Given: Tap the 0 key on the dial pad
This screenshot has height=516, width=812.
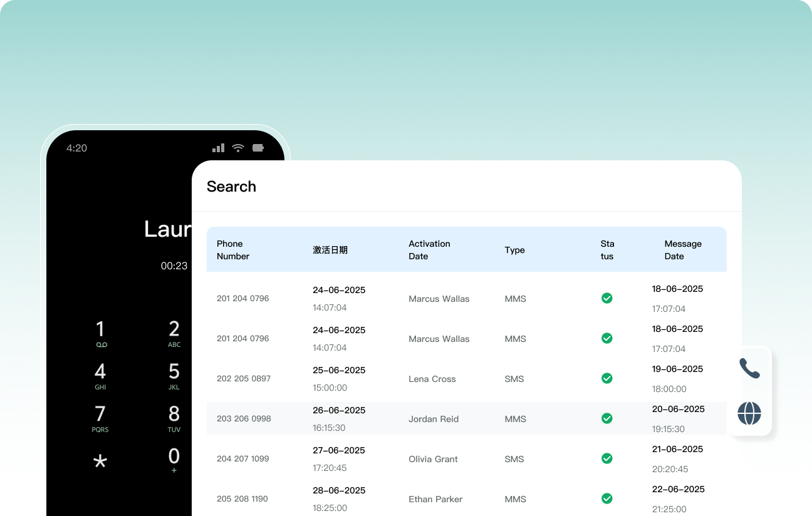Looking at the screenshot, I should tap(174, 460).
